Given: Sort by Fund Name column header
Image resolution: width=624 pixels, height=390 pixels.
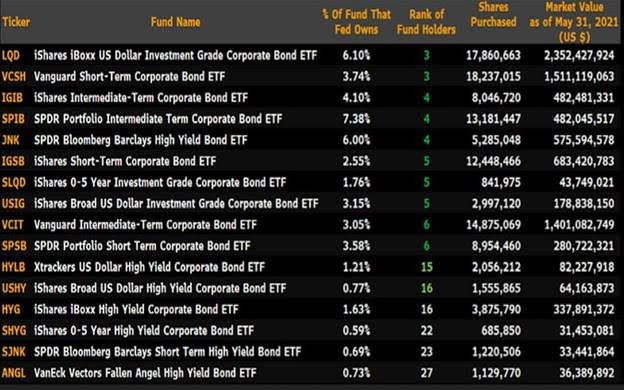Looking at the screenshot, I should tap(176, 22).
